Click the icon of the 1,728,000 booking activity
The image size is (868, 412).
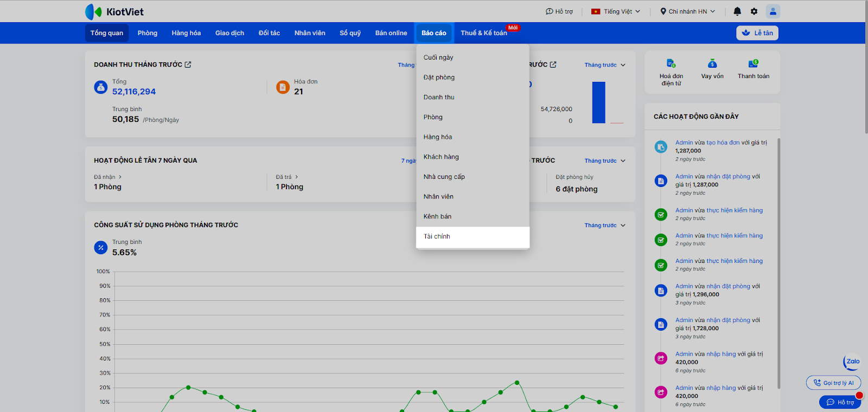(661, 325)
